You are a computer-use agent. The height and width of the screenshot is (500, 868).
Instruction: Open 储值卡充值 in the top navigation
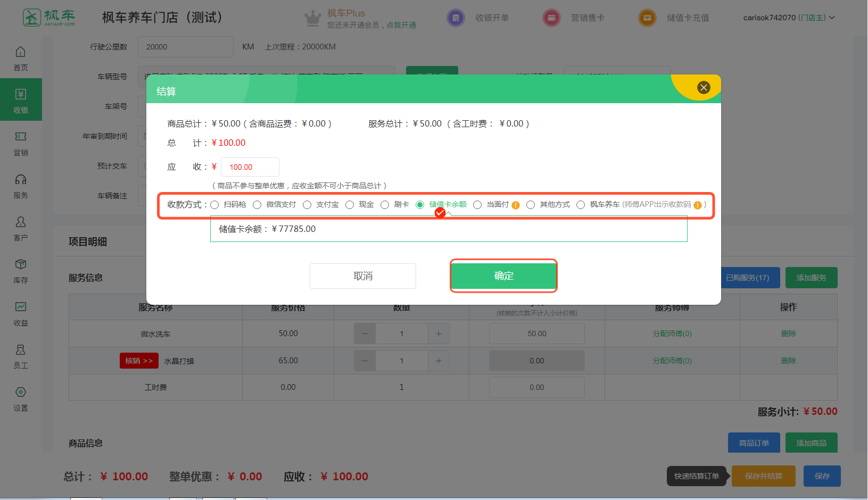pos(674,18)
